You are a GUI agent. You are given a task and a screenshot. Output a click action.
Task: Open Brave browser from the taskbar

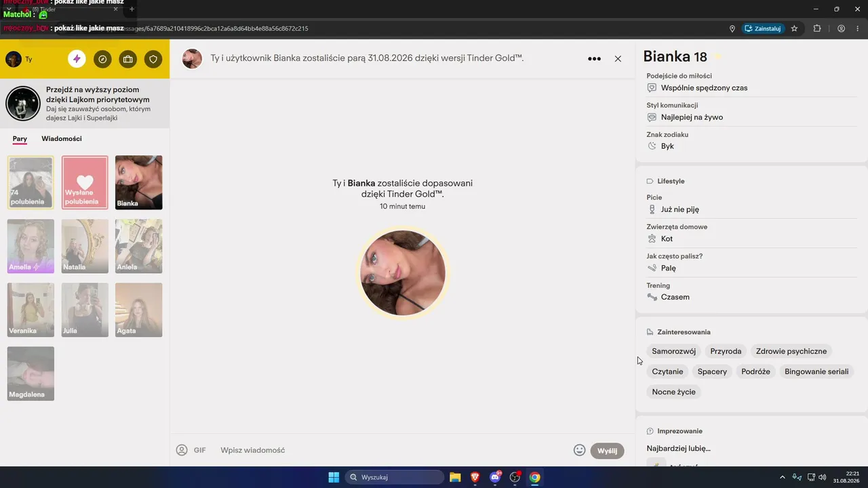pyautogui.click(x=475, y=477)
